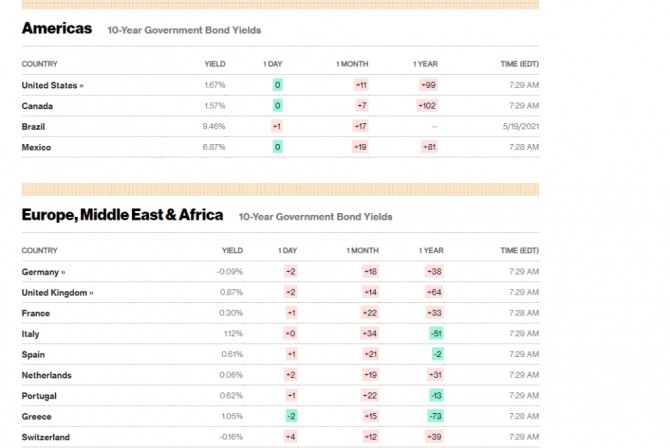Click United States +99 one-year change badge
The width and height of the screenshot is (670, 448).
(429, 85)
